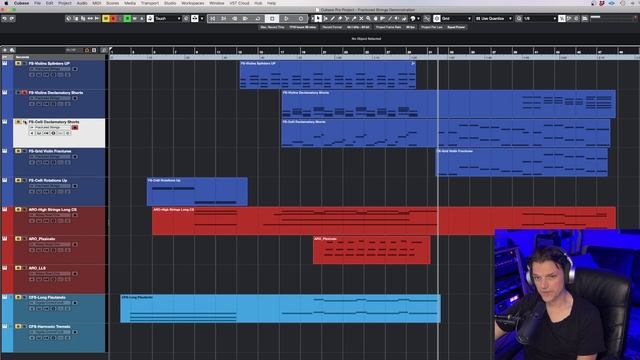Open the Apple menu
640x360 pixels.
point(6,3)
